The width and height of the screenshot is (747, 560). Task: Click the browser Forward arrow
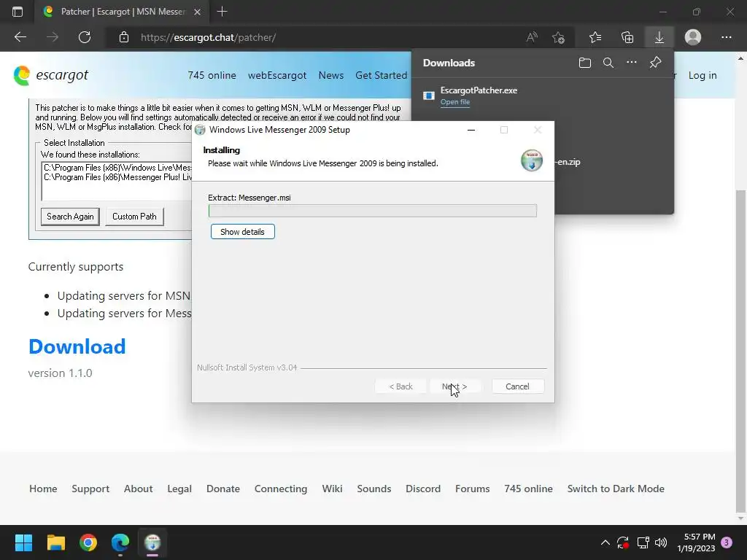53,37
